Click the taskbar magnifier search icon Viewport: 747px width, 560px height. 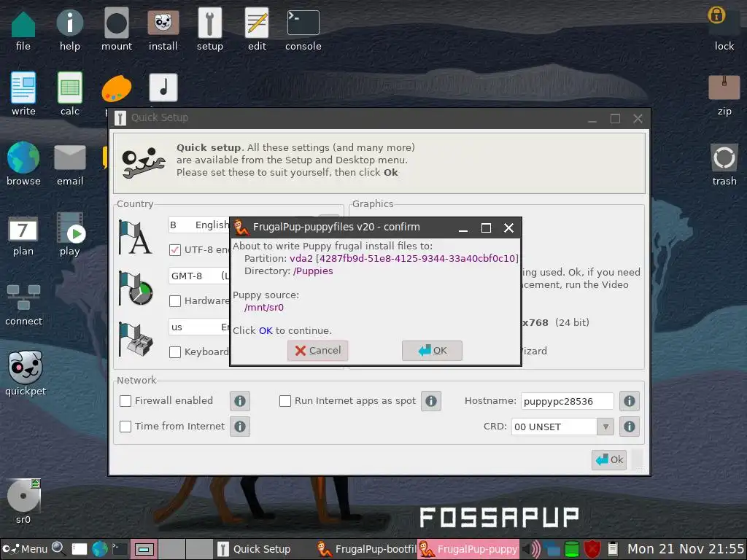pyautogui.click(x=58, y=548)
